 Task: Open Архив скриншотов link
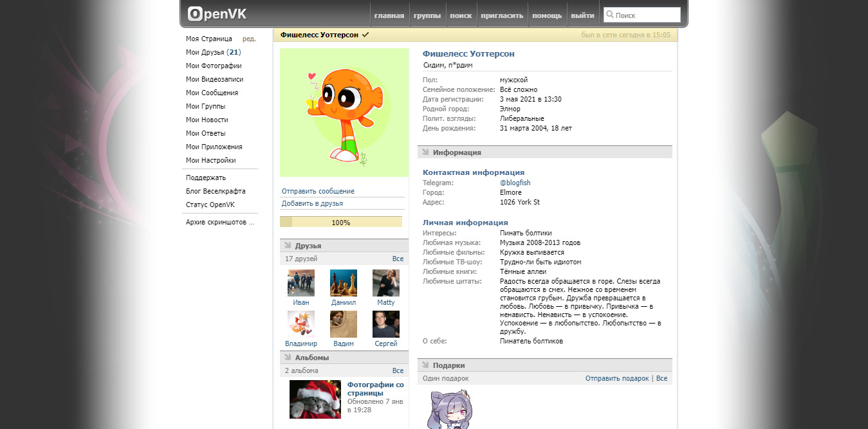[x=220, y=222]
